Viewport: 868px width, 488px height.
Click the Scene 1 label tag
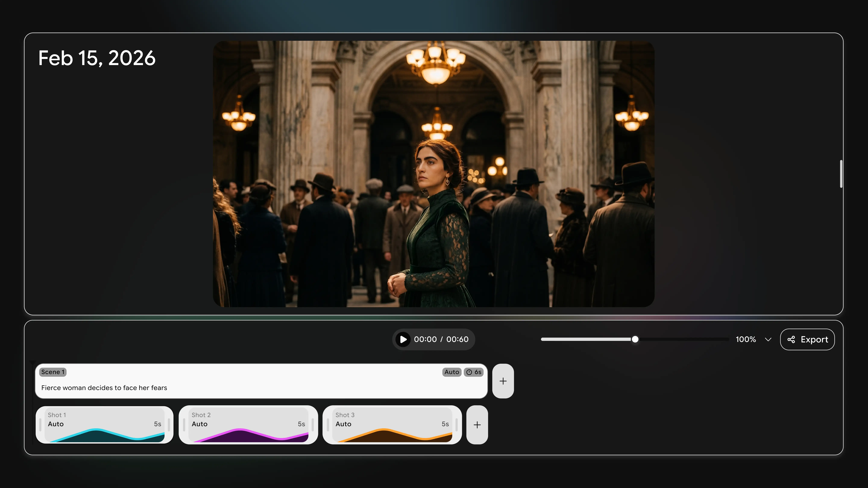(x=53, y=372)
